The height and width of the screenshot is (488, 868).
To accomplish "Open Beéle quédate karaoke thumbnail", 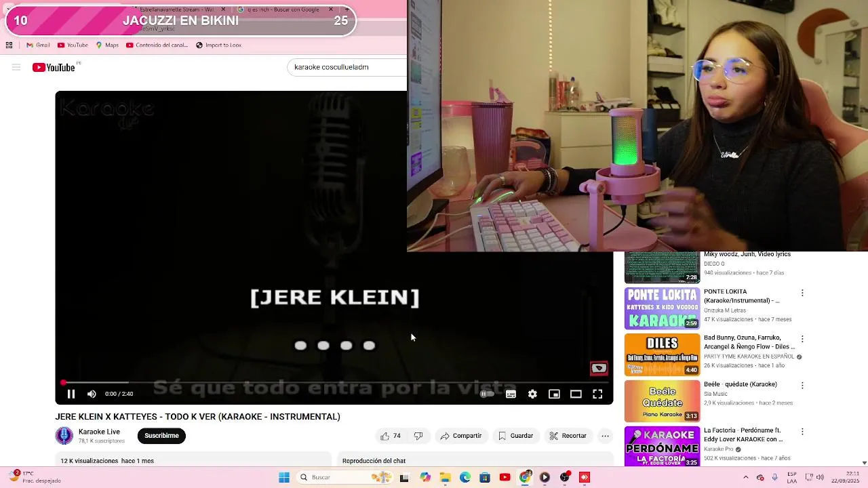I will coord(662,401).
